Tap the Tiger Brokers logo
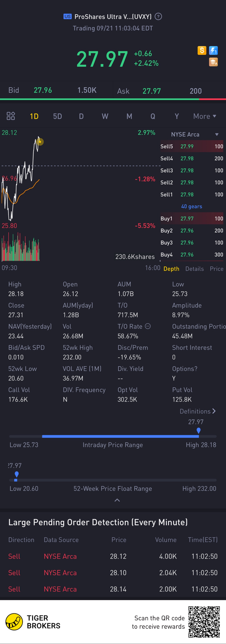The image size is (226, 644). click(33, 622)
